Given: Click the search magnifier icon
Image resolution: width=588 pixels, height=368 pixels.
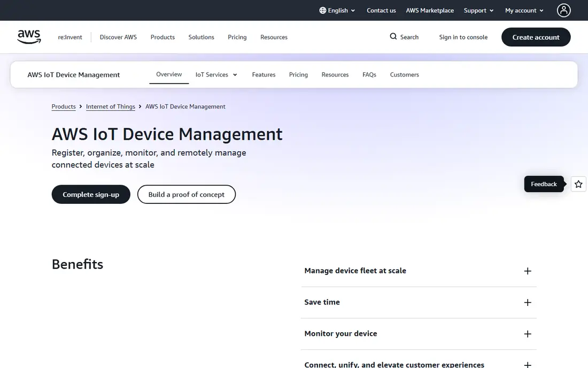Looking at the screenshot, I should (393, 36).
